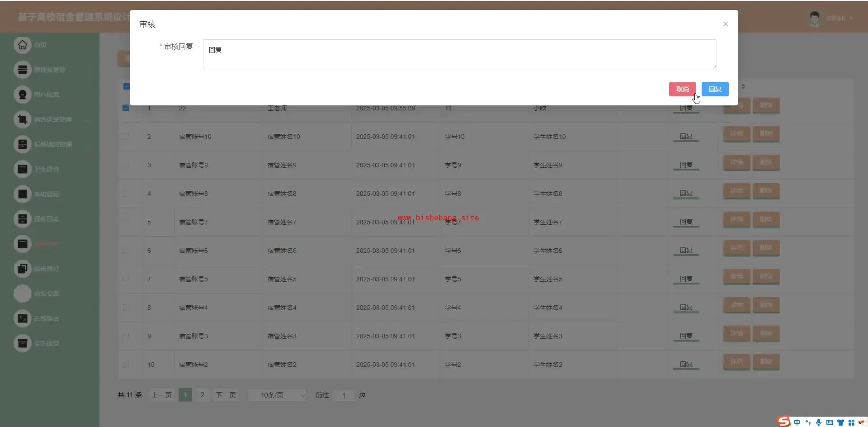
Task: Click the 学生姓名6 cell
Action: point(548,251)
